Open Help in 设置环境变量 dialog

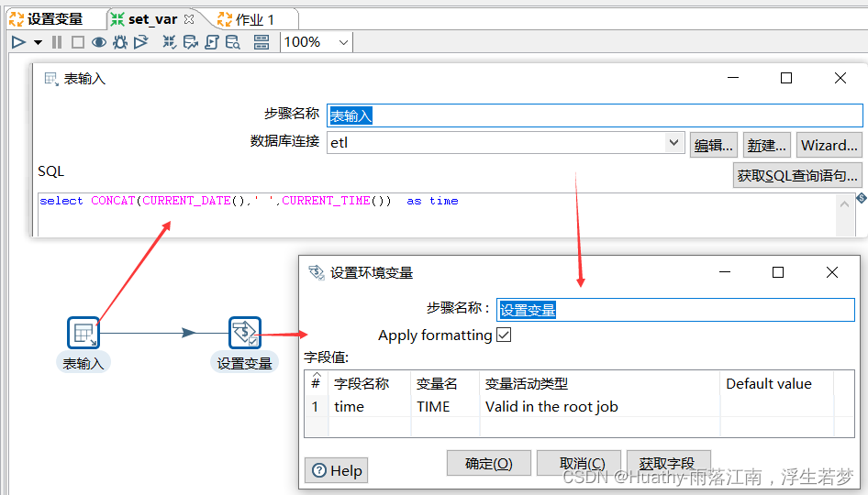point(337,470)
